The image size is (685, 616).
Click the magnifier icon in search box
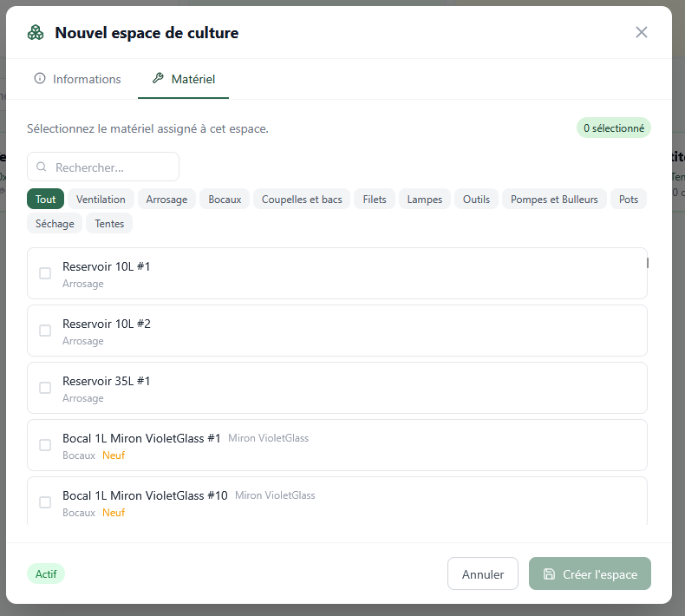pos(41,167)
